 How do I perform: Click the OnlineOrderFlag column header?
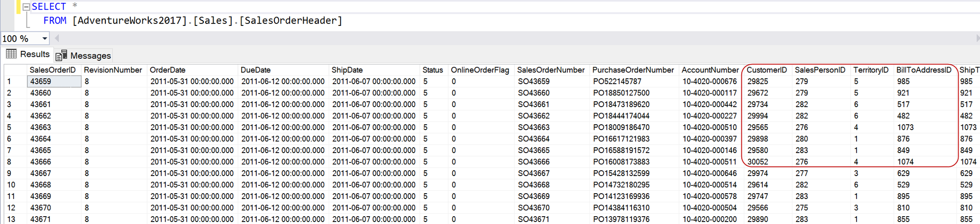pyautogui.click(x=480, y=70)
